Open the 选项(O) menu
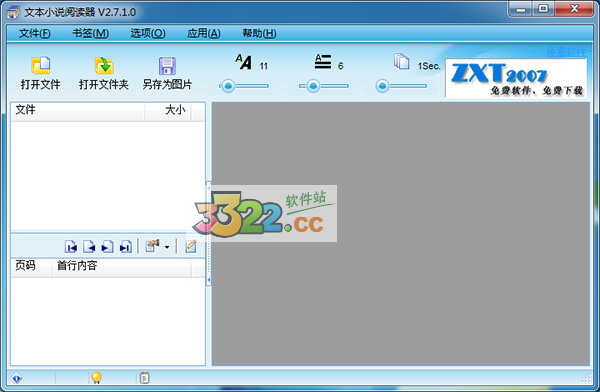Viewport: 600px width, 392px height. coord(148,33)
